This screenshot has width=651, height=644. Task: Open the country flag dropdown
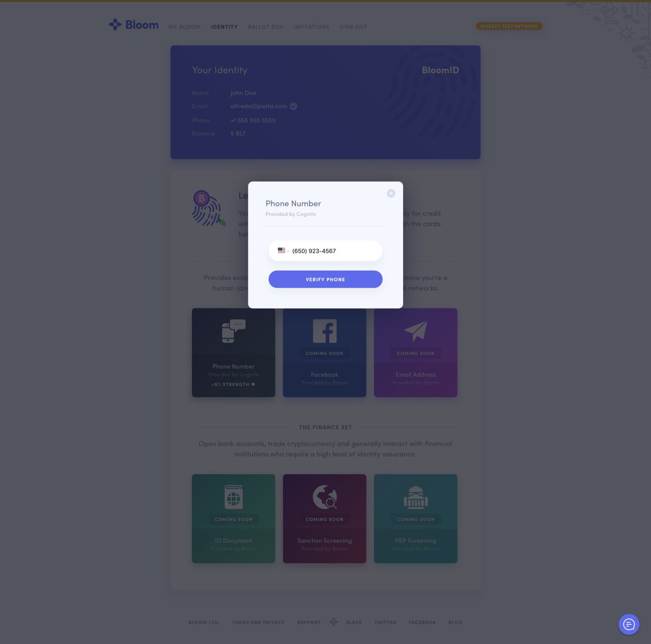pos(283,250)
